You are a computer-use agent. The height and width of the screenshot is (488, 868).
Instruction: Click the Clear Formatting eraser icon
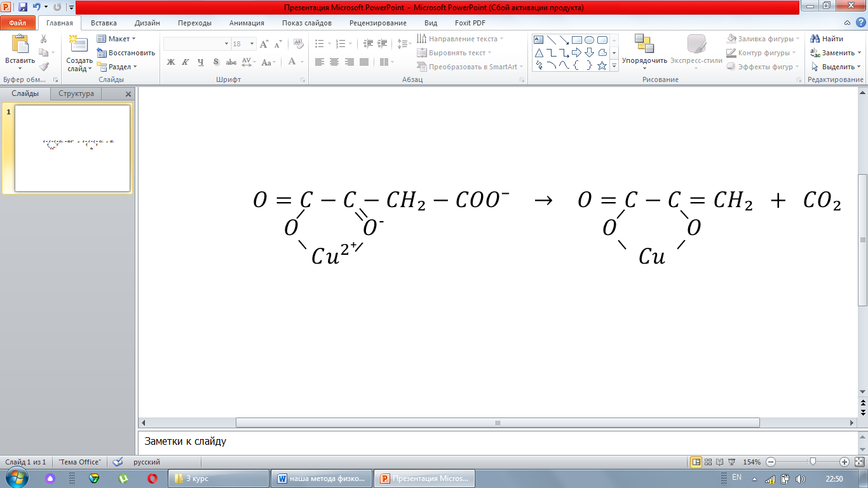pyautogui.click(x=299, y=44)
